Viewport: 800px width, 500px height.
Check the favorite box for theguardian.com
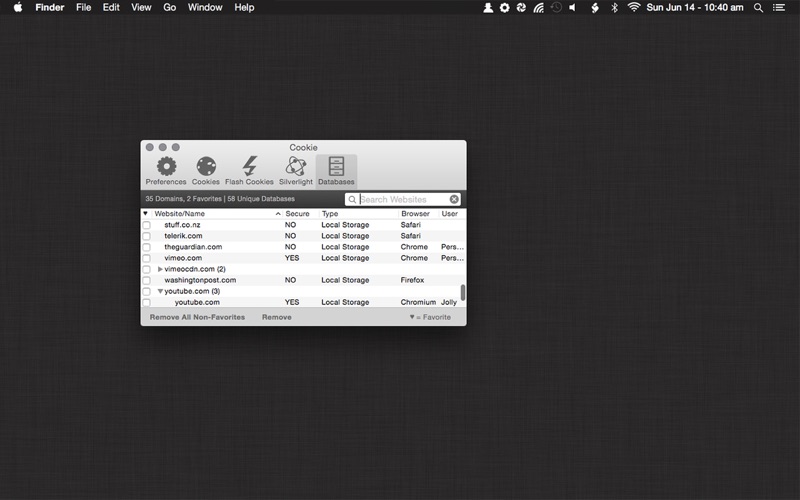coord(146,247)
